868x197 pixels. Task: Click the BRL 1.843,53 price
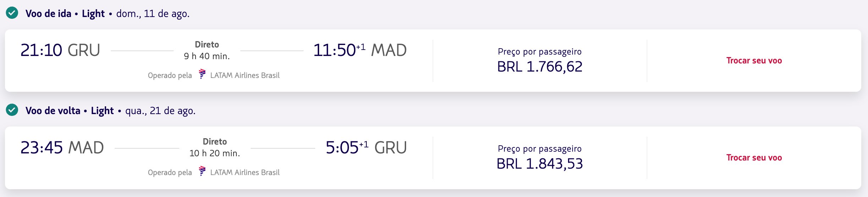pyautogui.click(x=540, y=164)
